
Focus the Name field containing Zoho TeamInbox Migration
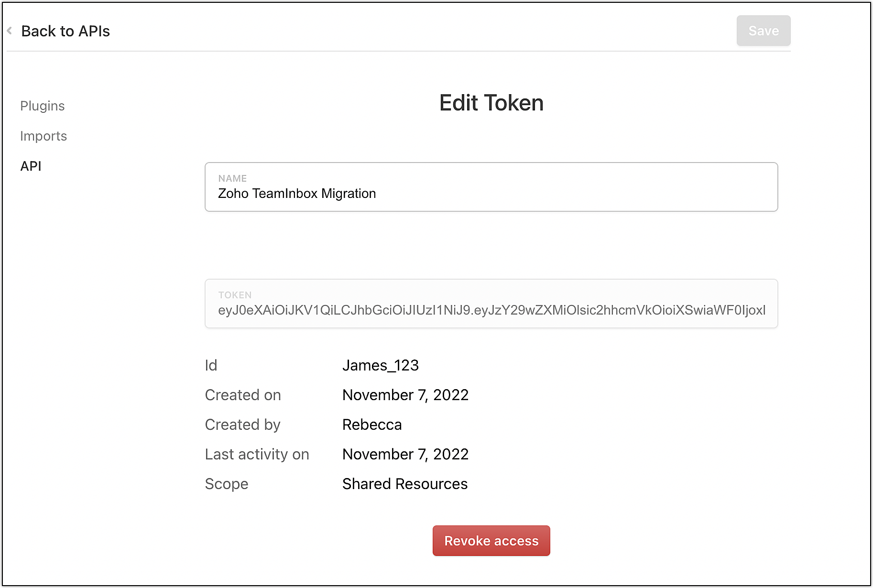click(x=491, y=193)
